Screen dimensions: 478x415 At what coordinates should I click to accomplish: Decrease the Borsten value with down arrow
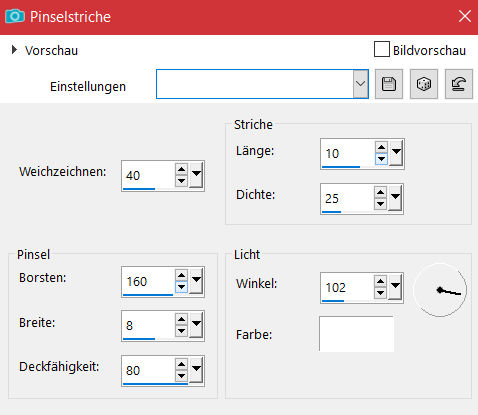click(181, 287)
